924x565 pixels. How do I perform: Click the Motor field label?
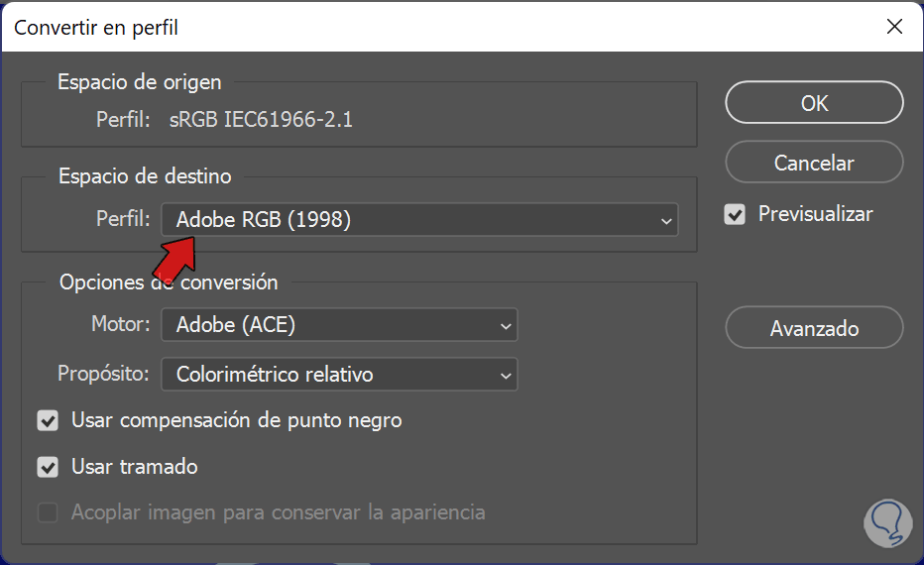point(120,324)
